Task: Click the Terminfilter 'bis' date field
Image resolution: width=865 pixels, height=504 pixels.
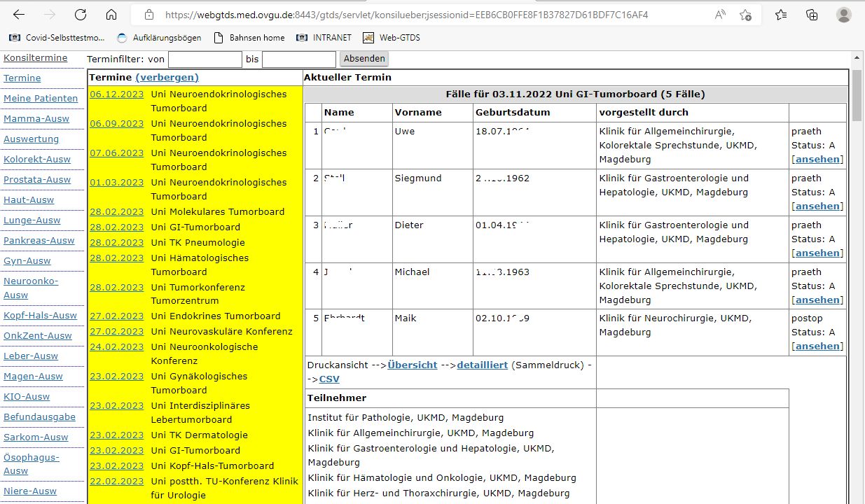Action: tap(299, 59)
